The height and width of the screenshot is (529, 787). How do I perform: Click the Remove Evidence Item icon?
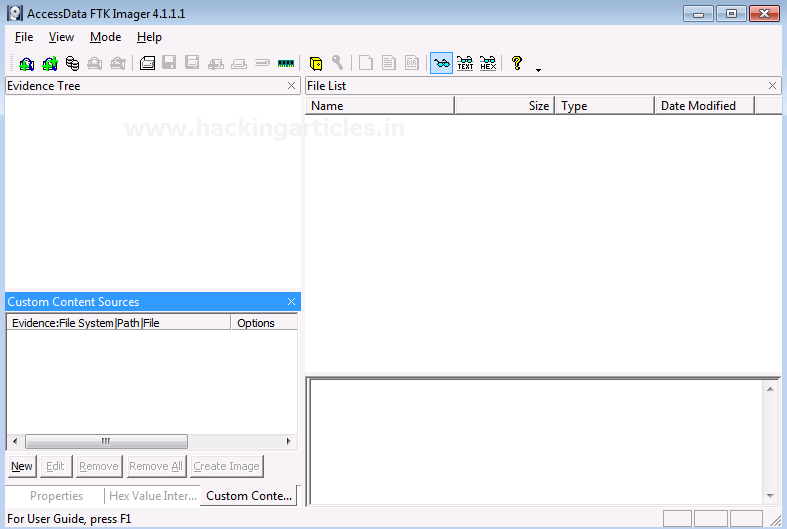(x=95, y=63)
